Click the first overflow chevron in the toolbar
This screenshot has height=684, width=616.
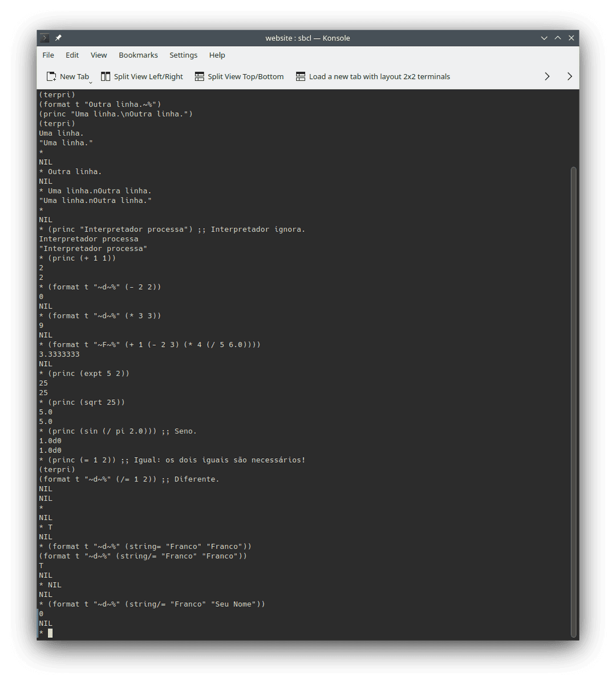pyautogui.click(x=546, y=76)
